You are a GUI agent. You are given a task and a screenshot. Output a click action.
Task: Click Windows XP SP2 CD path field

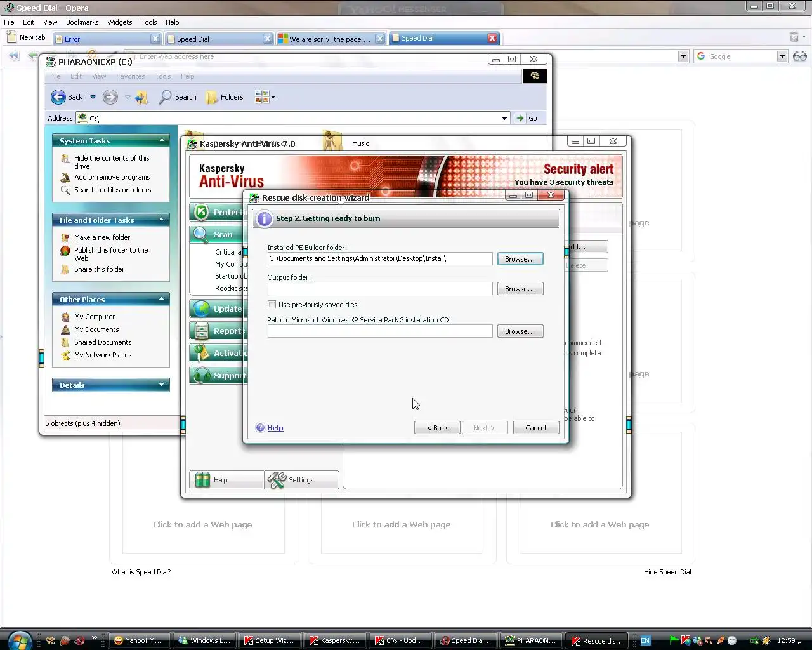click(x=380, y=331)
